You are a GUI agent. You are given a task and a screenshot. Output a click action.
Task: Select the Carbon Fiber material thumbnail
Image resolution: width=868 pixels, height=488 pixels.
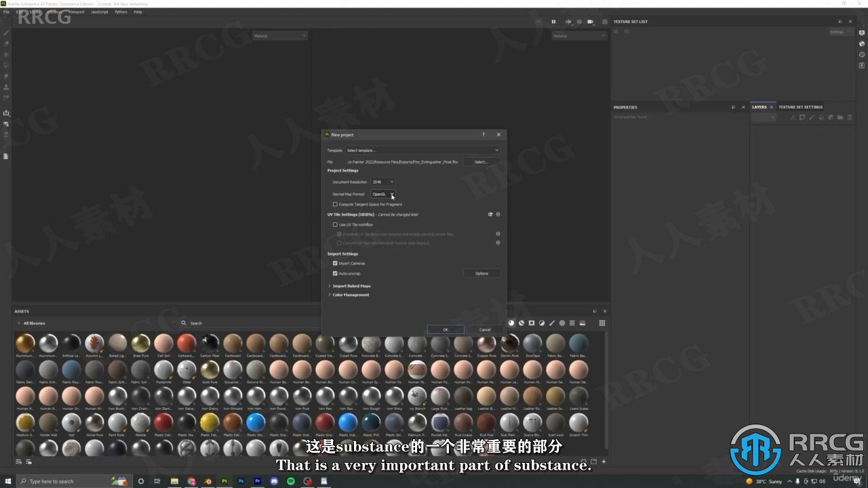(210, 344)
